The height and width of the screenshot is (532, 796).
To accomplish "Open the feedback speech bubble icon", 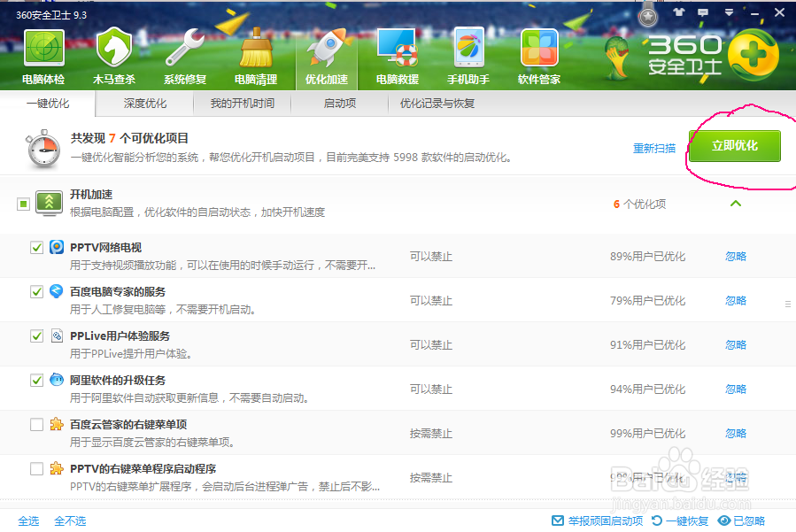I will pyautogui.click(x=703, y=12).
